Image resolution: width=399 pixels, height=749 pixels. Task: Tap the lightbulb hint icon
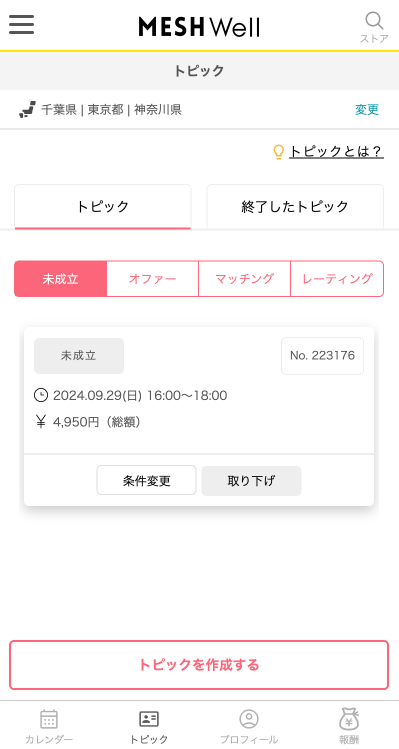click(x=278, y=152)
